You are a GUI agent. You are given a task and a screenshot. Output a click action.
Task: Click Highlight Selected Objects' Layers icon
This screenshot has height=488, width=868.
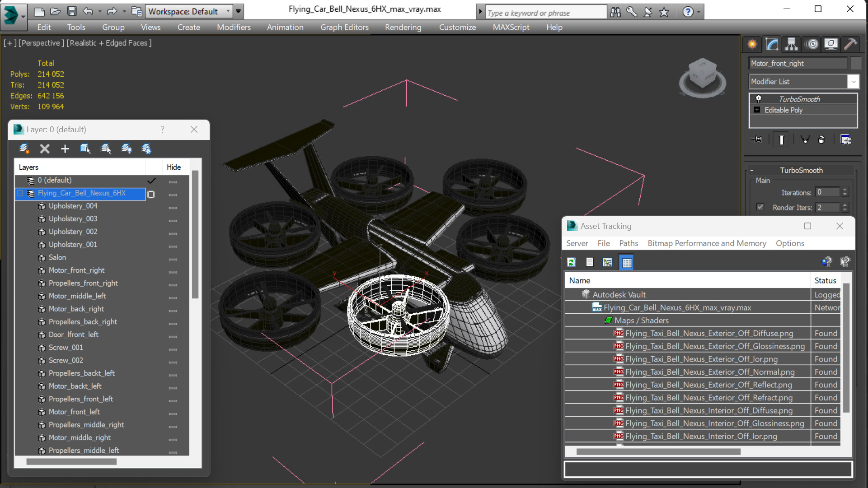106,149
